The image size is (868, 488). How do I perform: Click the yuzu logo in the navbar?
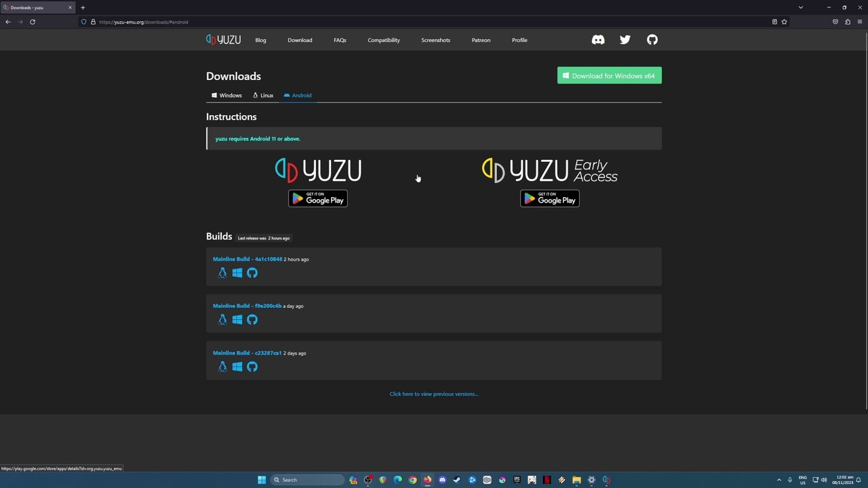(x=223, y=40)
